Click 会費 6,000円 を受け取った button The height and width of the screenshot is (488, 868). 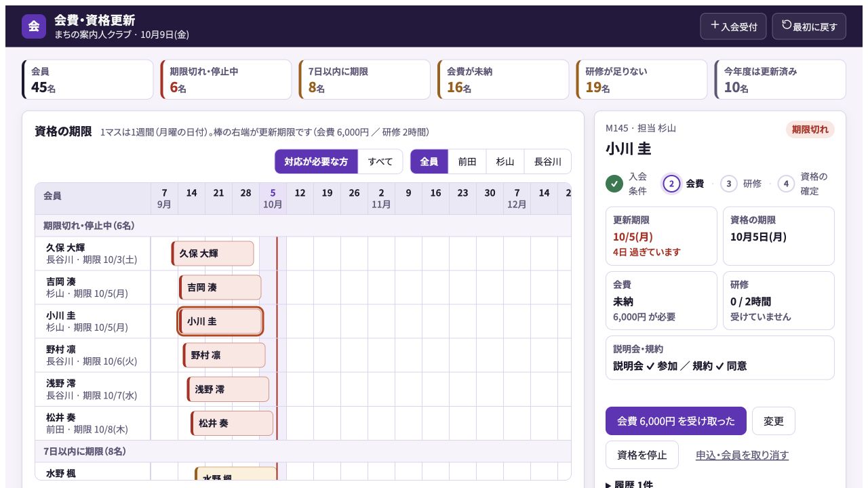pos(676,421)
